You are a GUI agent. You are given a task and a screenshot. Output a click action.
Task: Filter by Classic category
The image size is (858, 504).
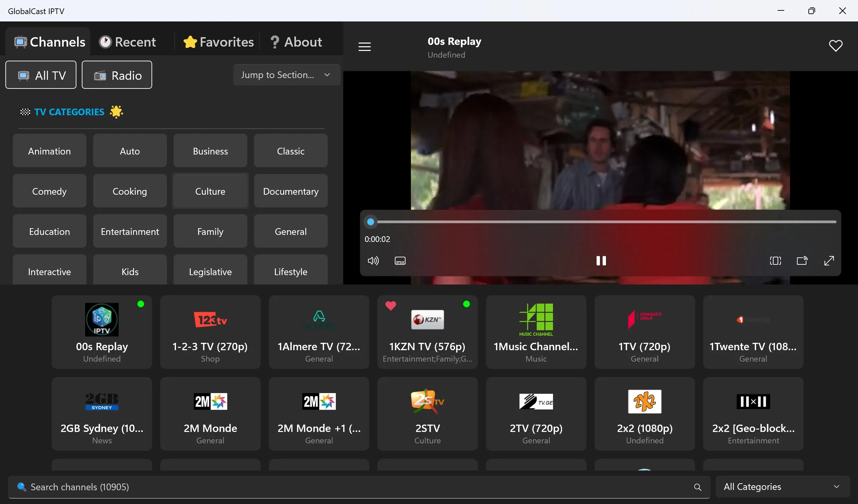tap(291, 151)
